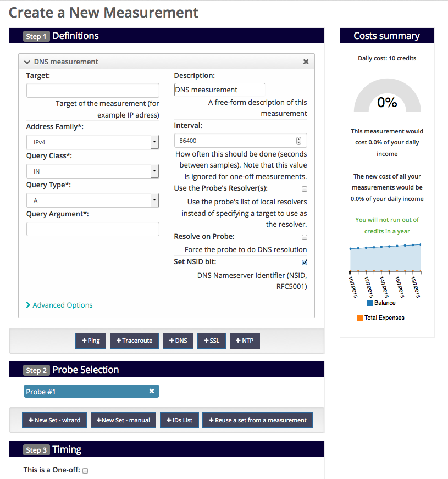Open the IDs List option
Screen dimensions: 448x479
click(x=179, y=420)
